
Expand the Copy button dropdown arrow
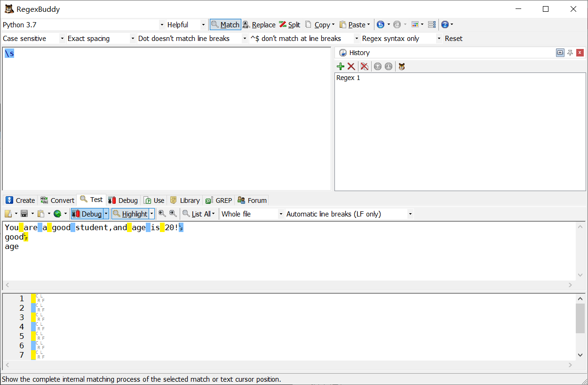(333, 24)
